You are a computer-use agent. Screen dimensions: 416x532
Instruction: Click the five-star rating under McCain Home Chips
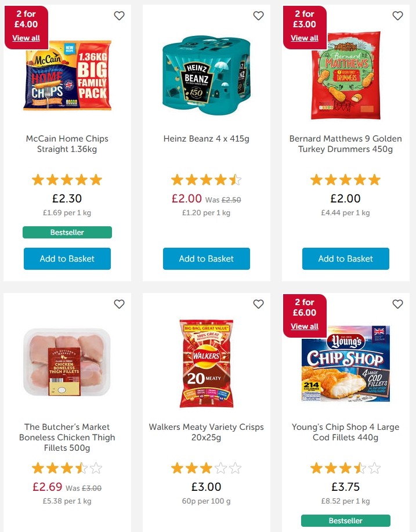click(67, 180)
